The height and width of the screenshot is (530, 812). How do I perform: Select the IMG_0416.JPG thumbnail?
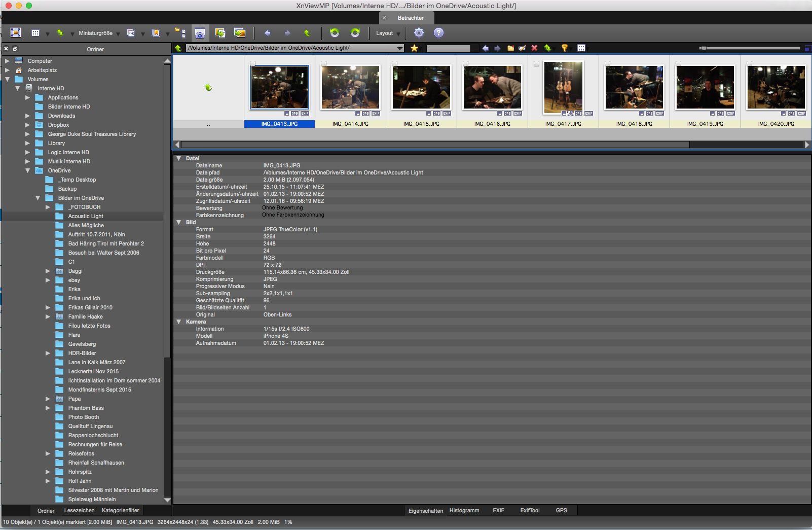pyautogui.click(x=492, y=87)
